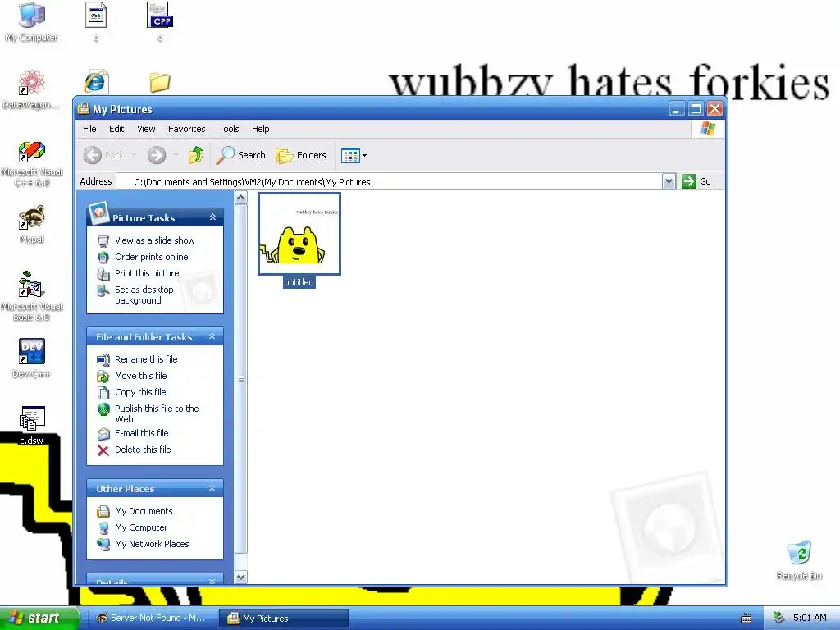
Task: Open Back history dropdown arrow
Action: point(134,155)
